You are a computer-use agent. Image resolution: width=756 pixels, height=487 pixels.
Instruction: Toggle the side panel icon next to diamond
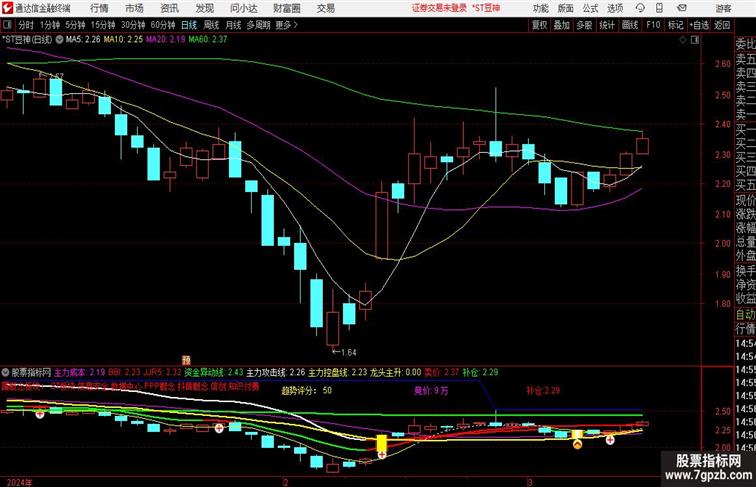coord(695,40)
